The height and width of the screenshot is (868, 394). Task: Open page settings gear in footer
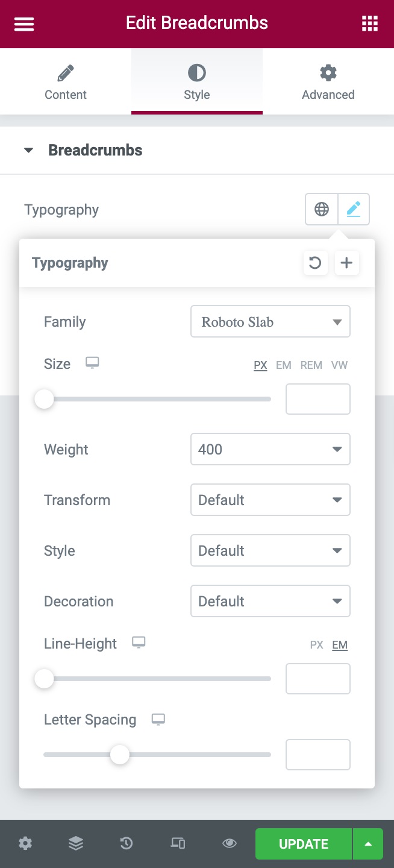tap(25, 843)
